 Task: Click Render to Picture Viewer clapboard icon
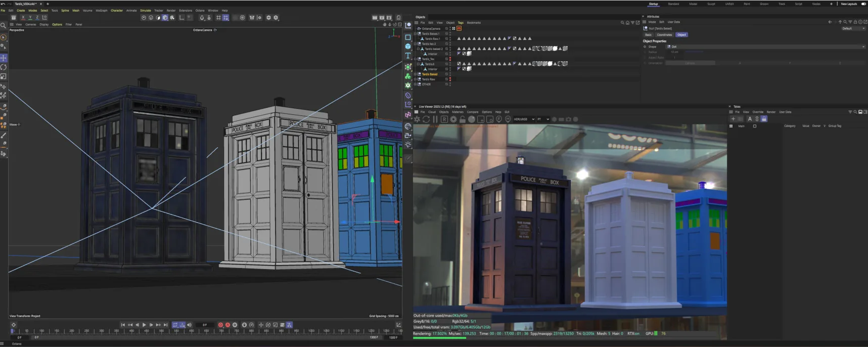click(x=382, y=18)
